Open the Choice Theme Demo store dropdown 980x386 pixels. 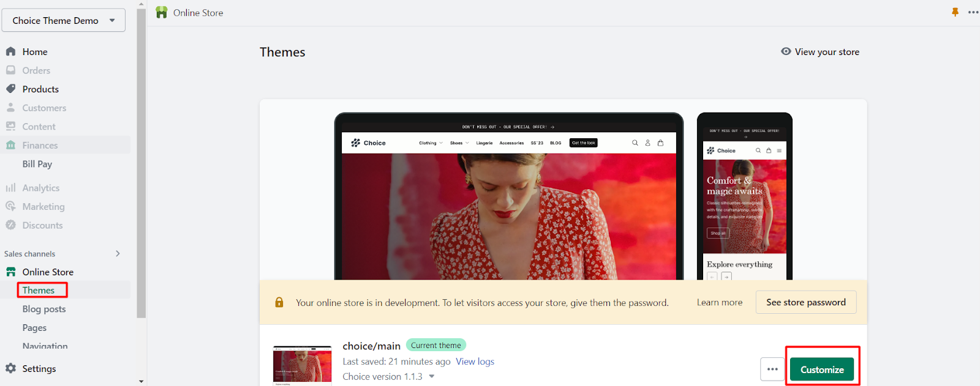64,20
